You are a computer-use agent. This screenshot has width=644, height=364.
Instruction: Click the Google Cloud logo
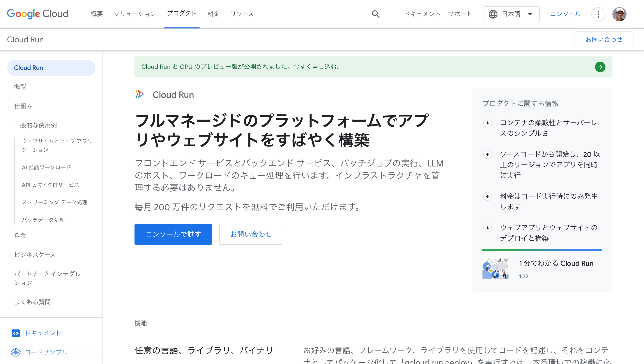[x=37, y=14]
